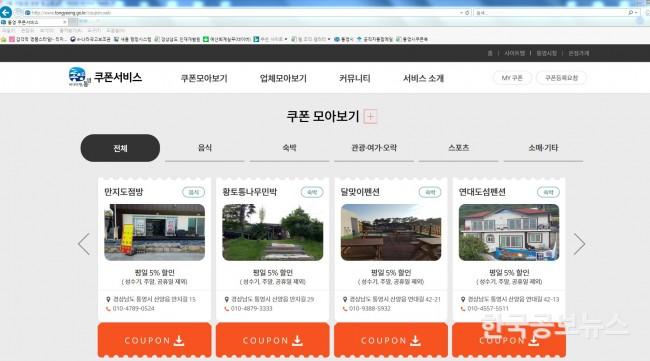
Task: Open 서비스 소개 menu
Action: [423, 78]
